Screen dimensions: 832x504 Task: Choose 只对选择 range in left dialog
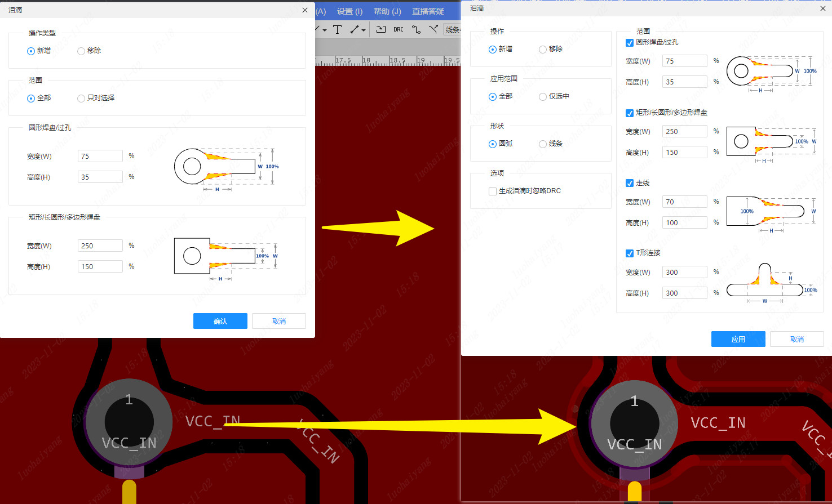tap(96, 98)
